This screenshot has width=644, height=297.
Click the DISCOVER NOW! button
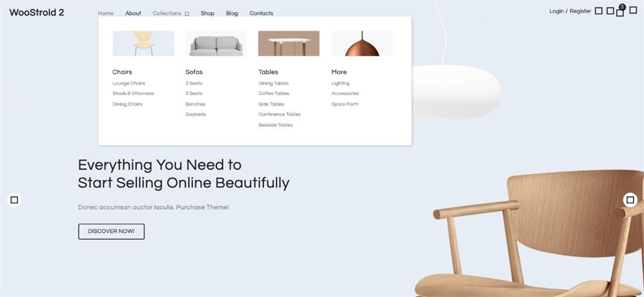click(111, 231)
